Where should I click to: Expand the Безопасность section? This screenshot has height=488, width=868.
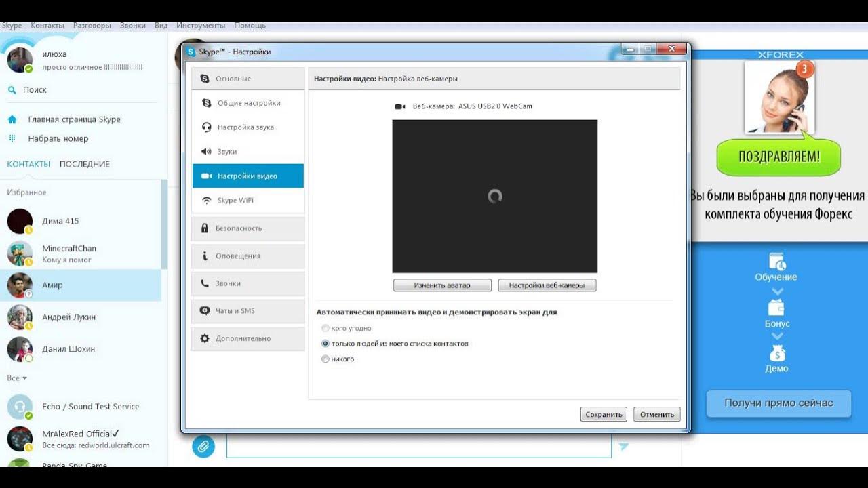[x=248, y=228]
